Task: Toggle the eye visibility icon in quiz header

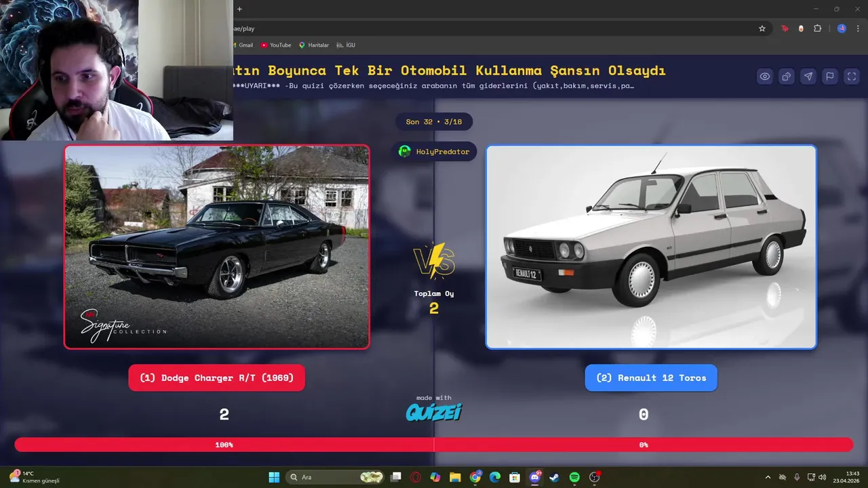Action: pos(765,77)
